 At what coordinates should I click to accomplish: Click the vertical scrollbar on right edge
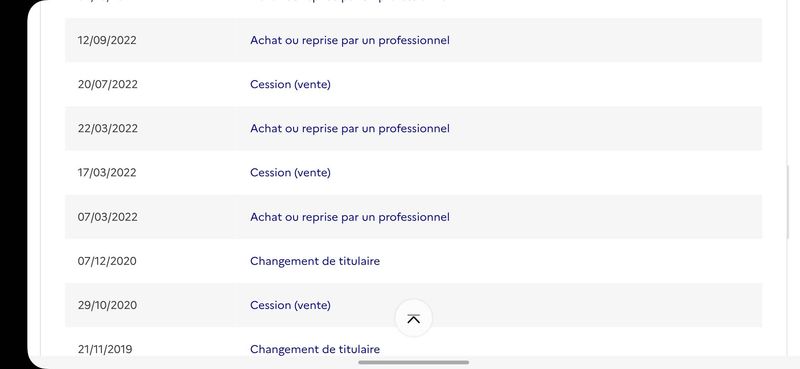click(788, 202)
